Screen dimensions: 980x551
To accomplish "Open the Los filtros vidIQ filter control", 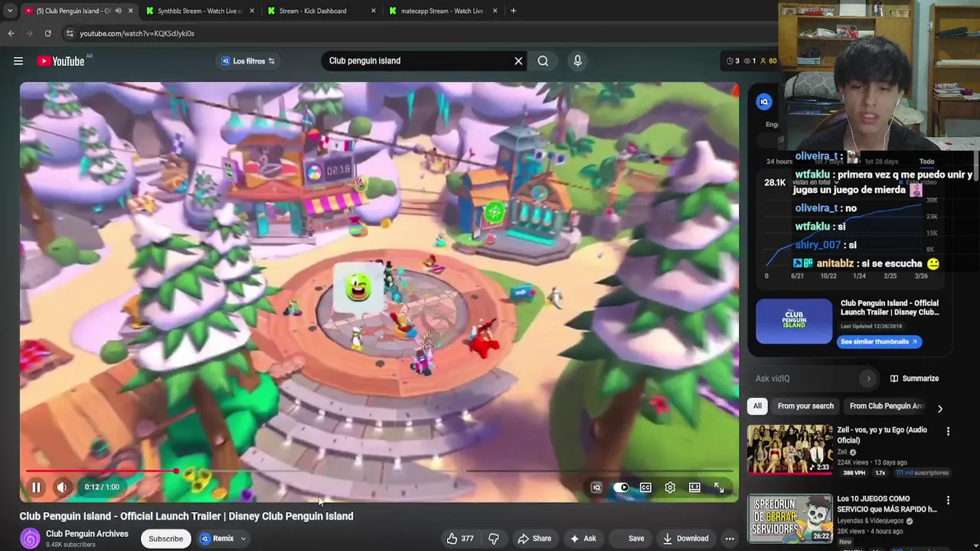I will 248,61.
